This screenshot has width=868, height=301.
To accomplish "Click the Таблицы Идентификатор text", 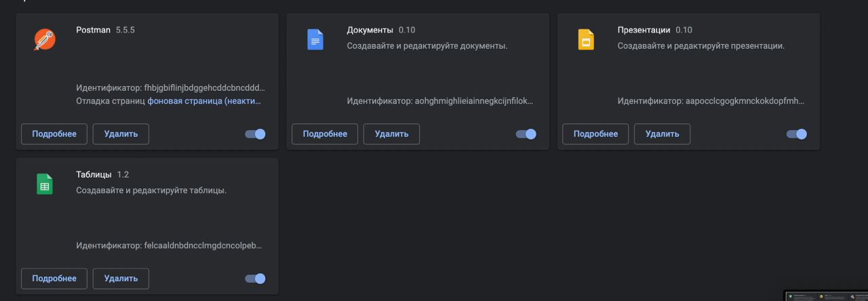I will tap(169, 245).
